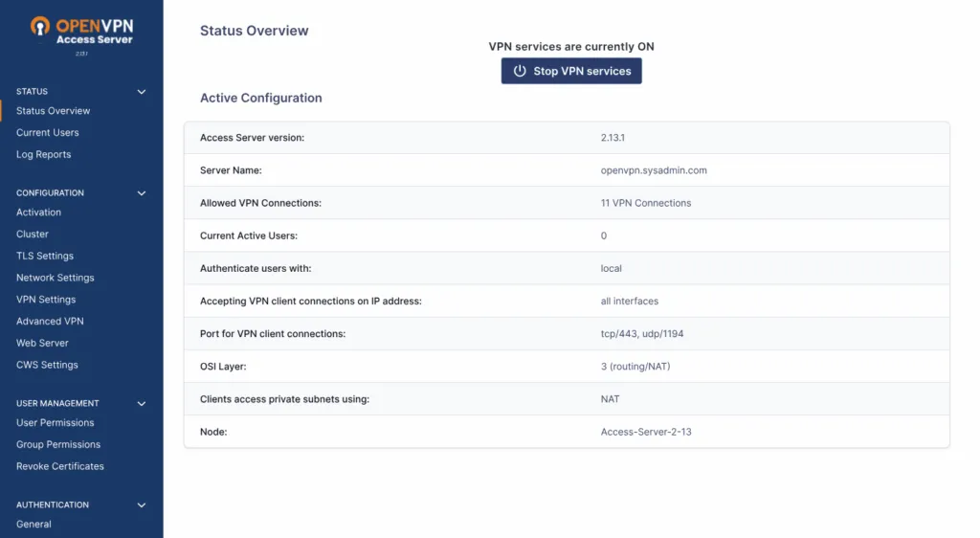The width and height of the screenshot is (980, 538).
Task: Click OSI Layer value 3 (routing/NAT)
Action: coord(635,366)
